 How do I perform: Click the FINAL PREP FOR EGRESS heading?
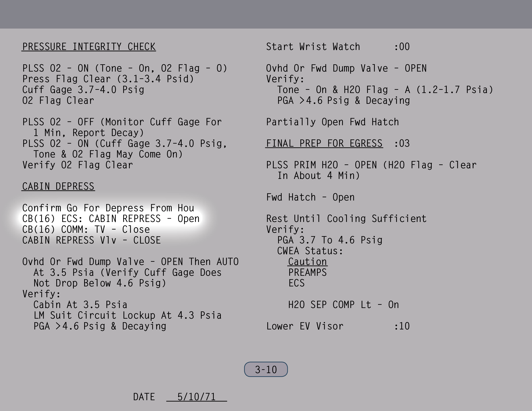point(324,143)
